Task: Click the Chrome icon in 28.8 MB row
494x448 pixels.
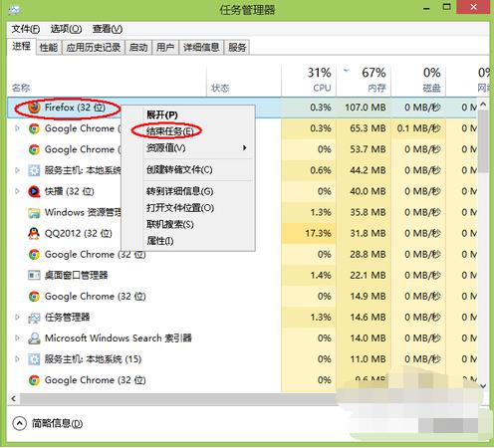Action: click(x=34, y=255)
